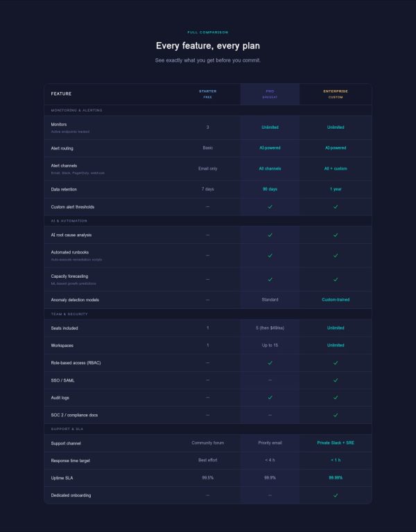Click the '99.9%' uptime SLA value
The width and height of the screenshot is (416, 532).
[x=270, y=478]
